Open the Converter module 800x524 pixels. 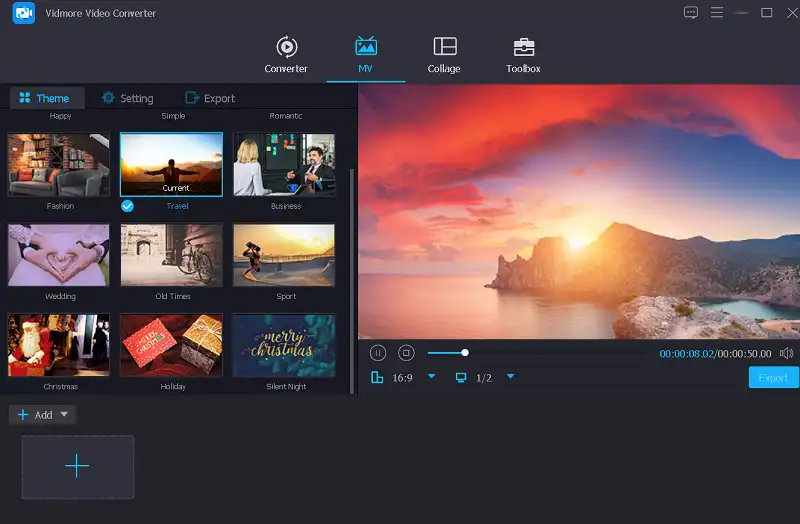point(286,55)
